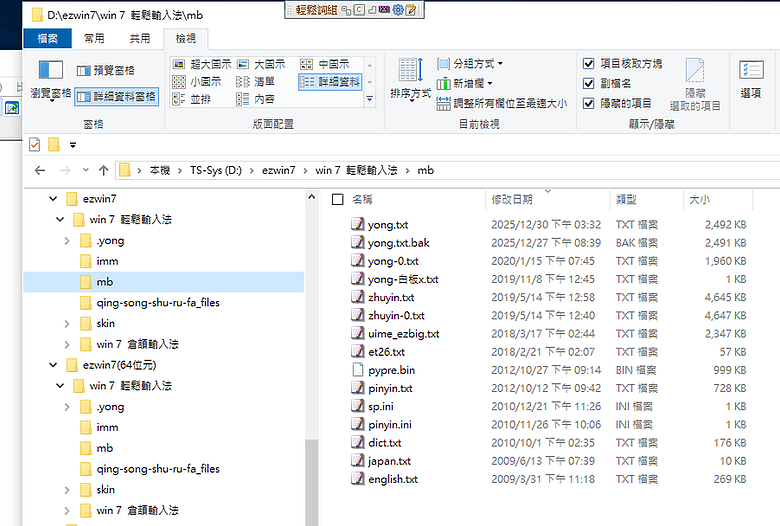The image size is (780, 526).
Task: Switch layout to 清單 list view
Action: 256,82
